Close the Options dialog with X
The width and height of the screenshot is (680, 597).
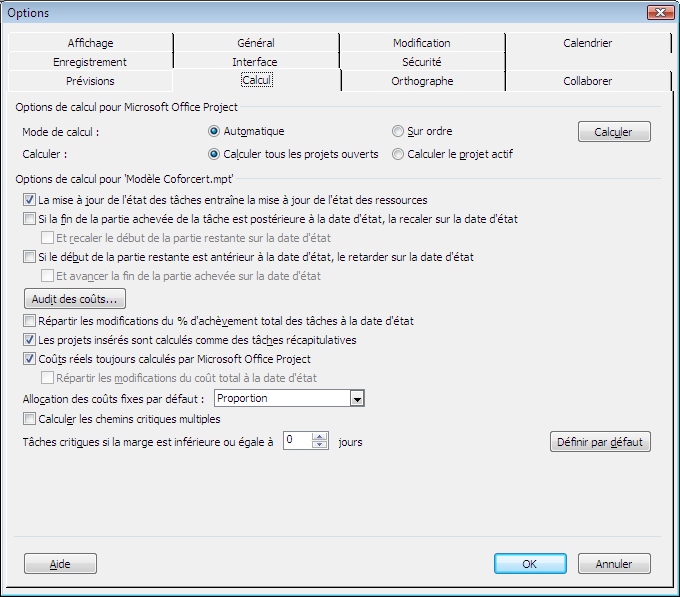point(658,12)
